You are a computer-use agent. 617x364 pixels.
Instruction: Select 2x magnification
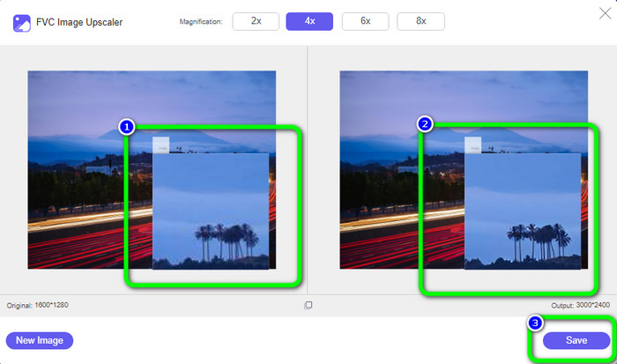[256, 21]
